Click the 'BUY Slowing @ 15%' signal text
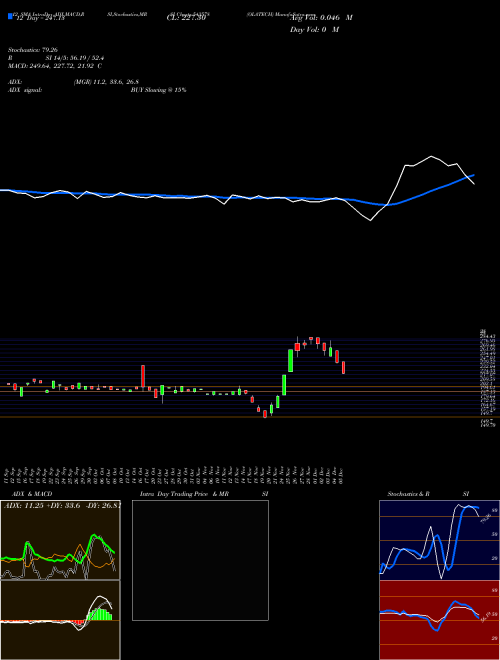500x660 pixels. click(158, 90)
